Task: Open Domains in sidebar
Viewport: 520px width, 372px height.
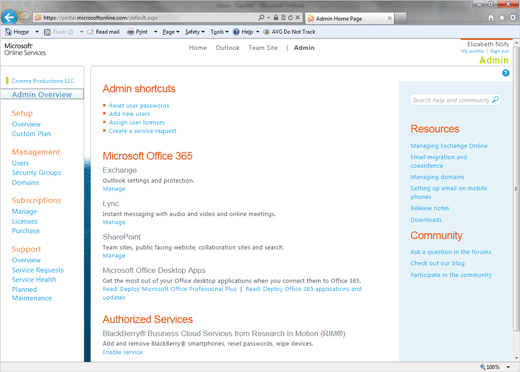Action: click(x=25, y=182)
